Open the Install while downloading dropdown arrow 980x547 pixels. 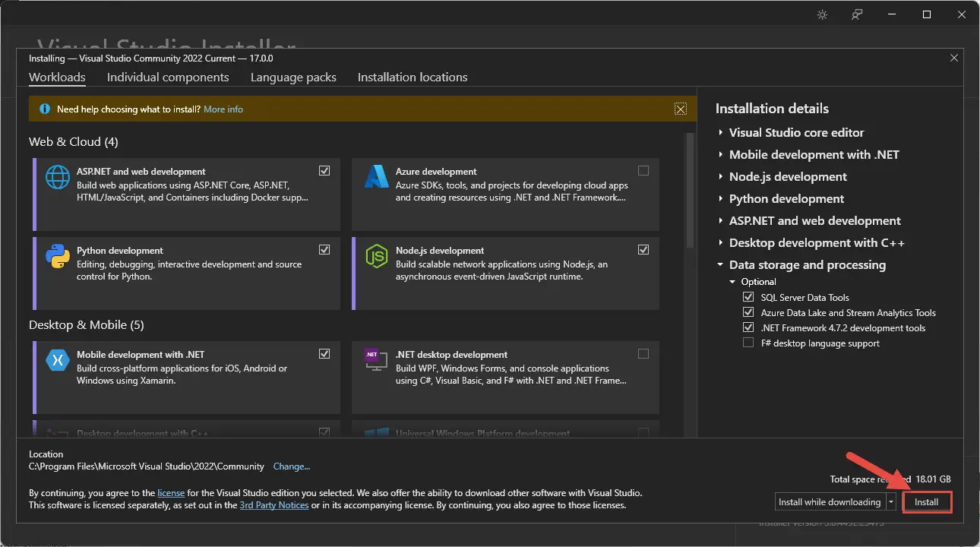[x=891, y=502]
